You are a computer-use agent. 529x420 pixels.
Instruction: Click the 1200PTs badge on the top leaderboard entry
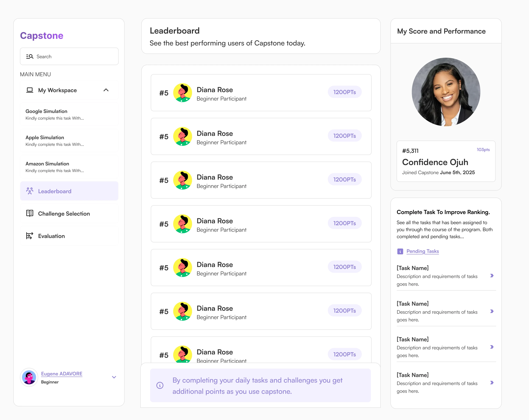click(x=344, y=92)
